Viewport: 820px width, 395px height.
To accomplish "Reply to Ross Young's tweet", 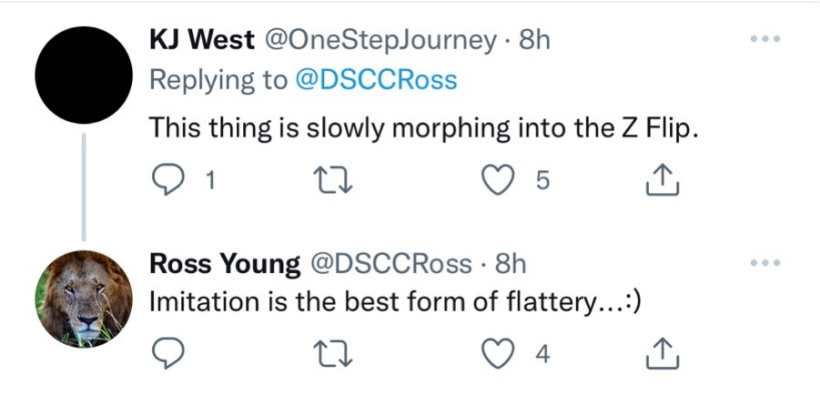I will click(168, 355).
